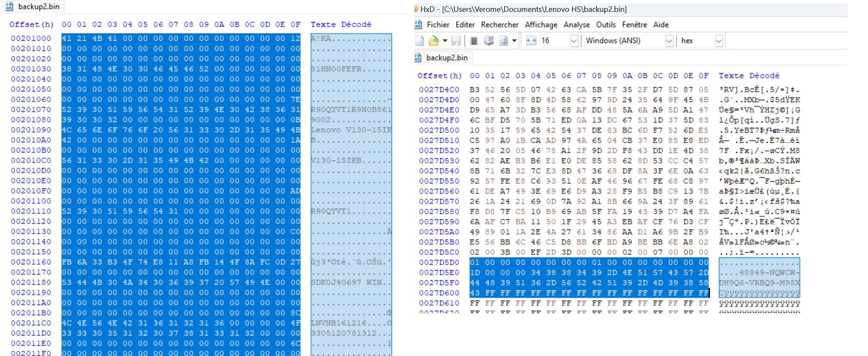Click decoded text '81HN00FEFR'
The image size is (868, 356).
pos(336,69)
